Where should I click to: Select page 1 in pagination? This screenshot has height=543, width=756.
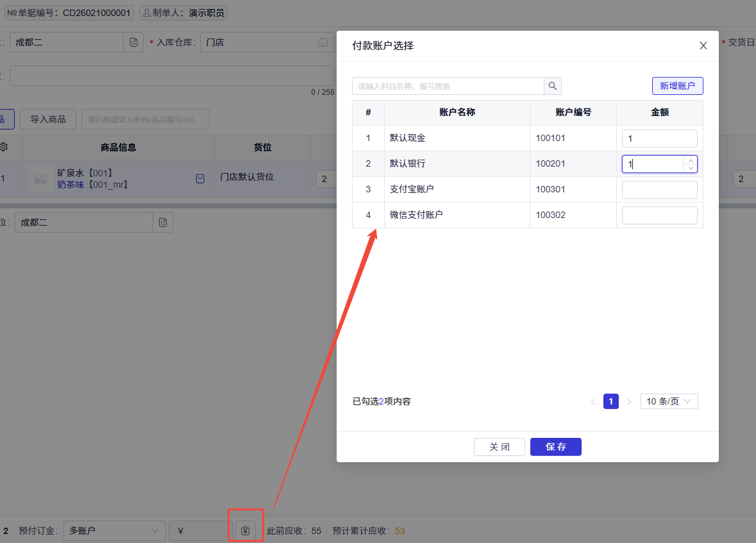click(x=611, y=401)
